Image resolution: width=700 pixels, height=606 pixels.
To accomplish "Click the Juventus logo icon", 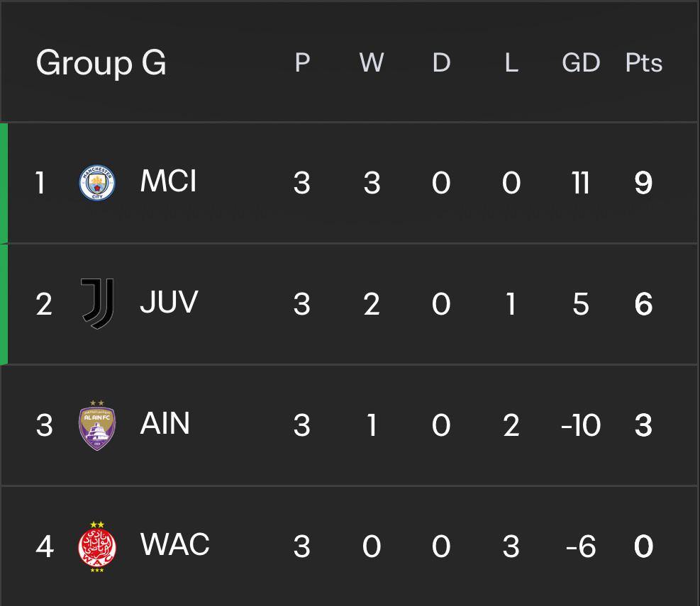I will point(97,303).
